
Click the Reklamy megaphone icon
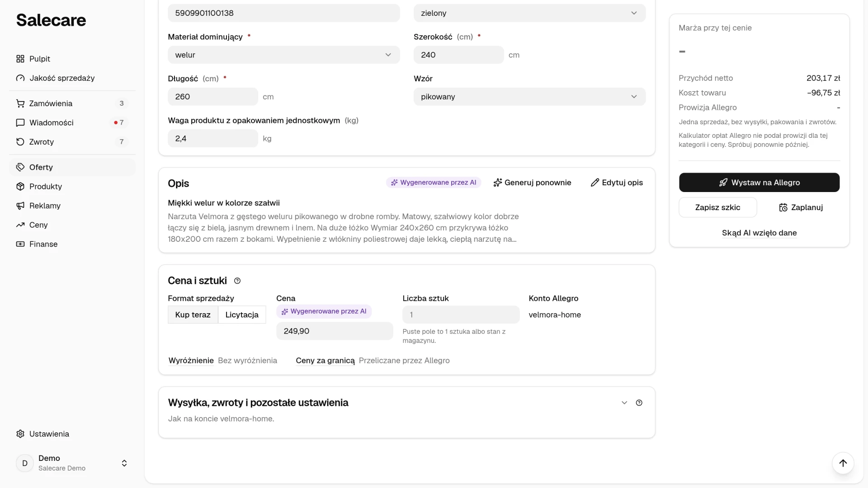point(20,206)
